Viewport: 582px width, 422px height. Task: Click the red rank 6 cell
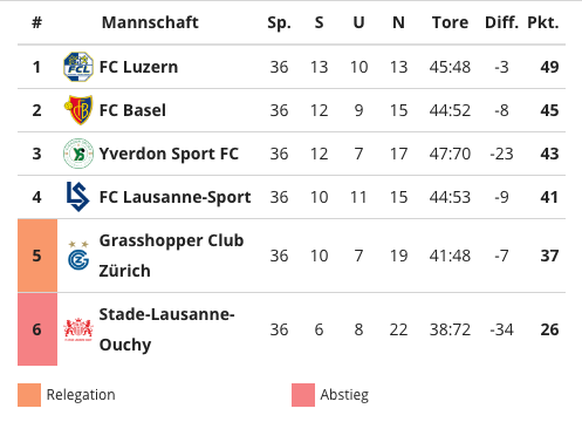37,329
